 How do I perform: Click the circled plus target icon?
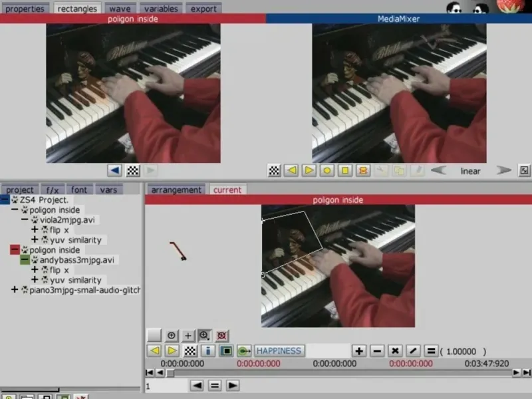tap(172, 336)
